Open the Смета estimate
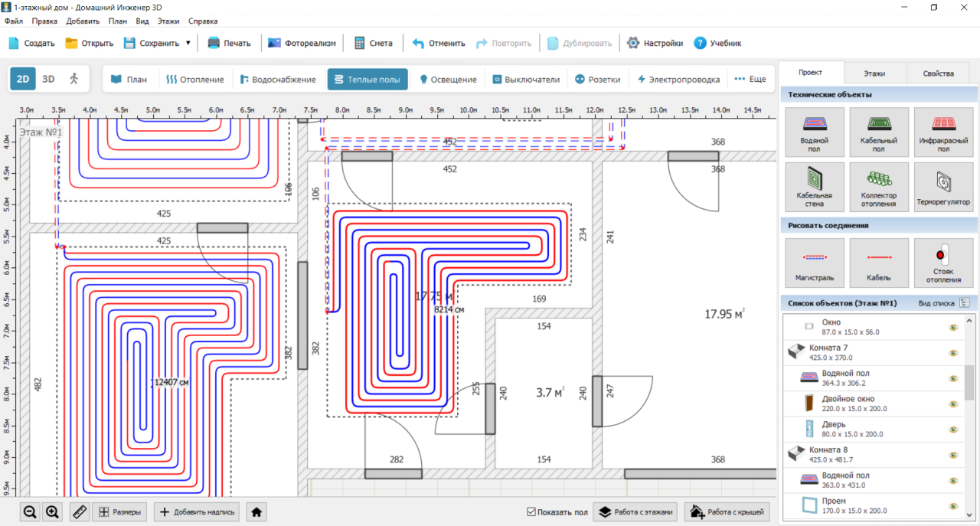The width and height of the screenshot is (980, 526). click(x=373, y=43)
